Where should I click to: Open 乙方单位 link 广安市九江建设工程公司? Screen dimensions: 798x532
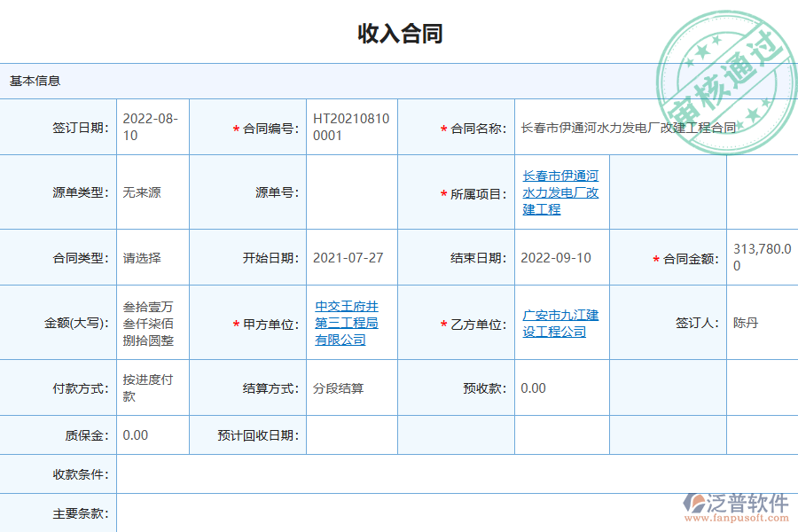(x=560, y=322)
